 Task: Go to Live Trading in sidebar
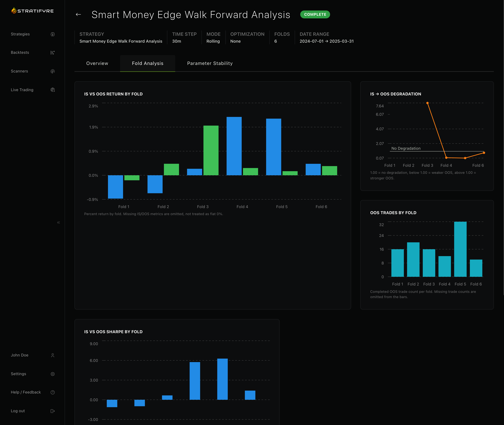[22, 90]
